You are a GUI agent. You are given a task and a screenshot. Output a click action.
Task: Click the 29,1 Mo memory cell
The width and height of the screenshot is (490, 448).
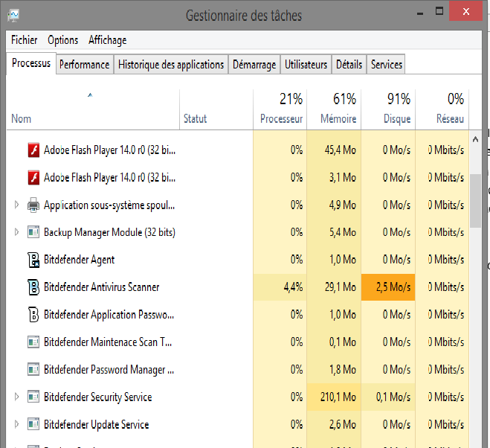pos(334,287)
